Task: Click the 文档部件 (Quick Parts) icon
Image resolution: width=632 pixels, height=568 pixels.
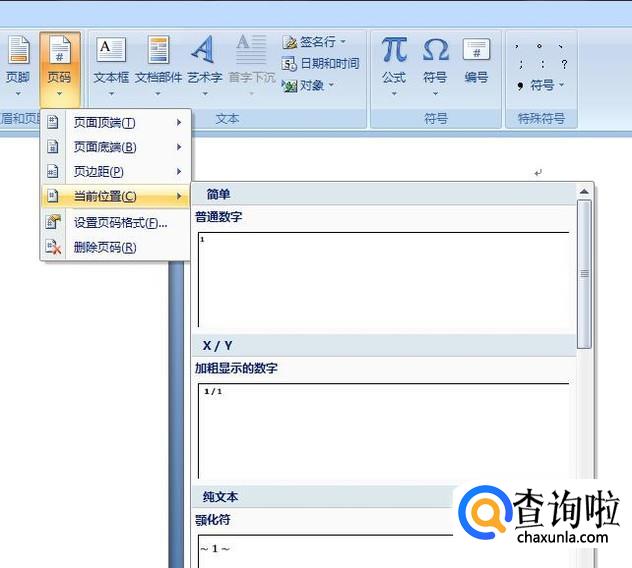Action: [158, 50]
